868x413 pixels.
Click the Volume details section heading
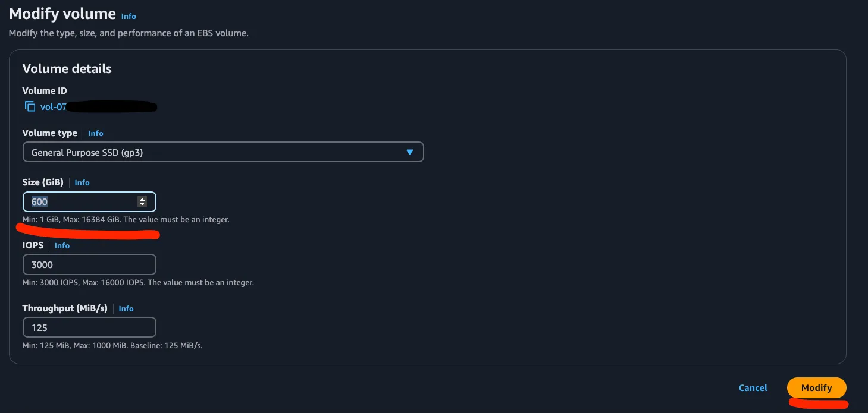67,69
